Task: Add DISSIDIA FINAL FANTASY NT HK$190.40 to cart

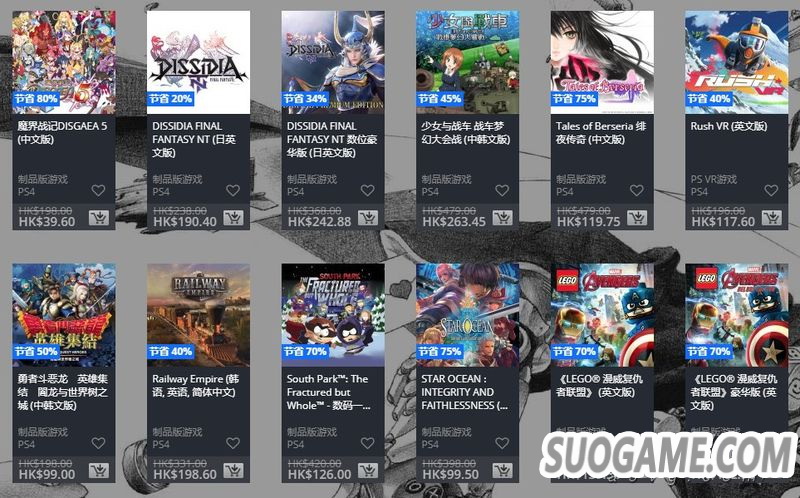Action: (233, 218)
